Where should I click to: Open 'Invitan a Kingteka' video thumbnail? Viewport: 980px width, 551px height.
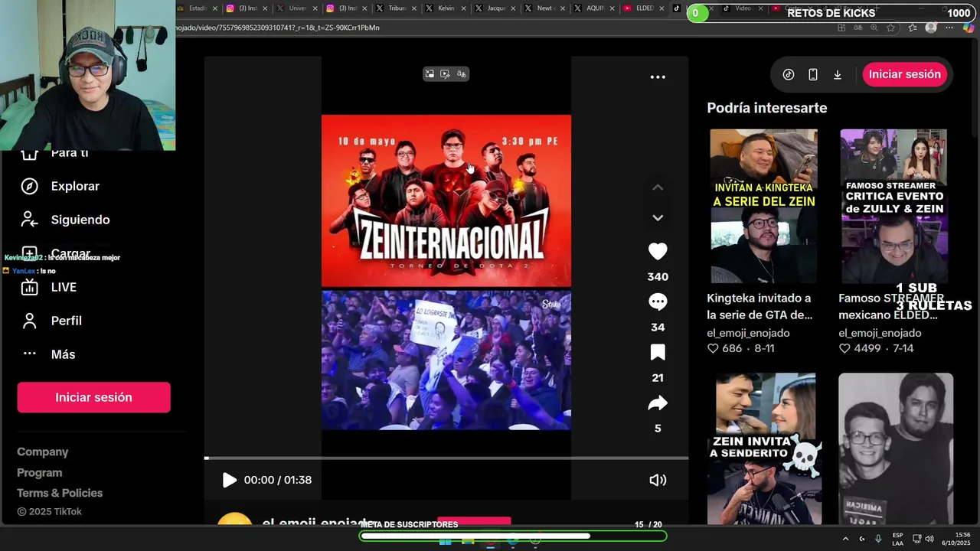tap(763, 206)
